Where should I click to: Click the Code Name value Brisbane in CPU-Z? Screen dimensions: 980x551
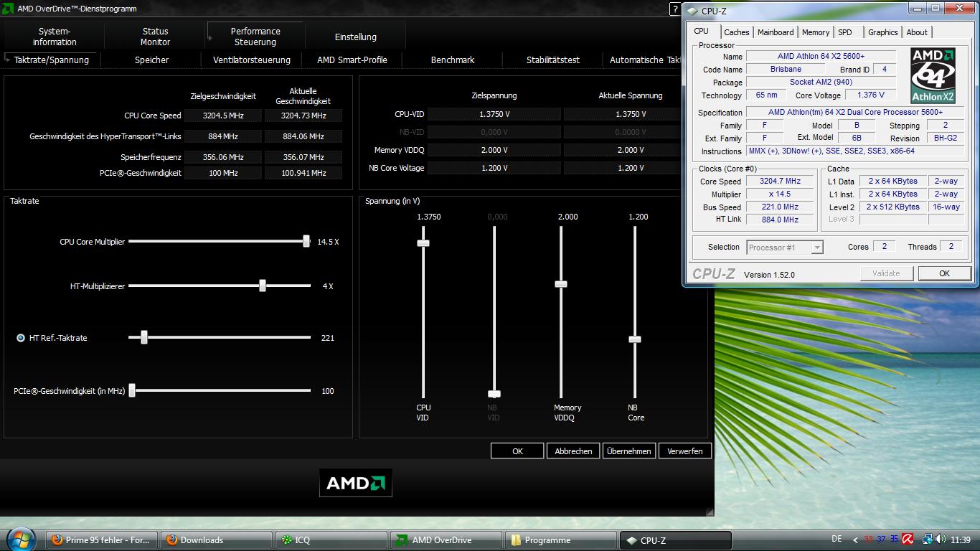click(786, 70)
